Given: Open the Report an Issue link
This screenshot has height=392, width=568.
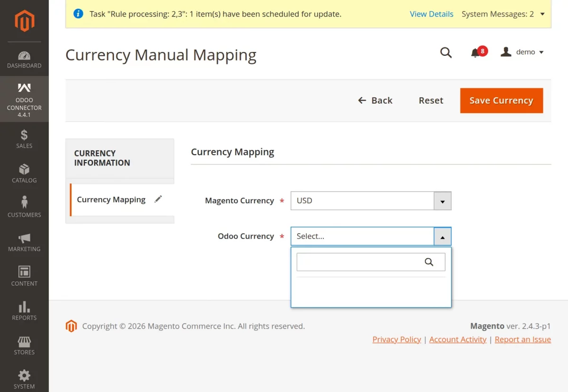Looking at the screenshot, I should 523,340.
